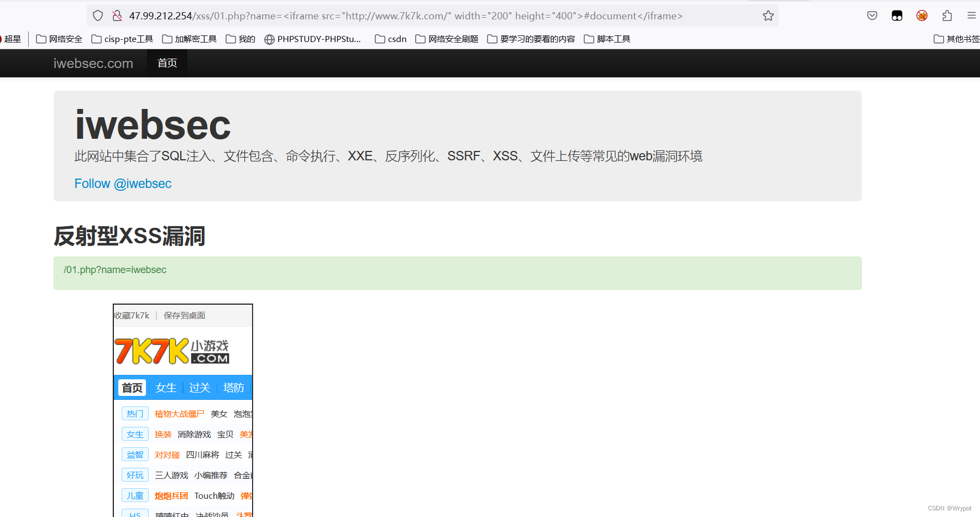Select 首页 in the iwebsec navbar
The height and width of the screenshot is (517, 980).
click(x=167, y=62)
